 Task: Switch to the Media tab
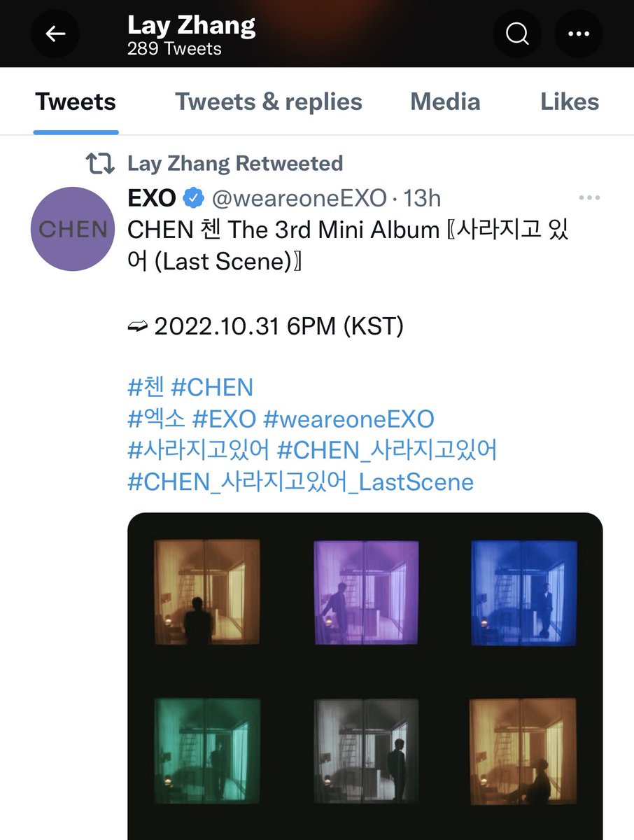[x=445, y=102]
